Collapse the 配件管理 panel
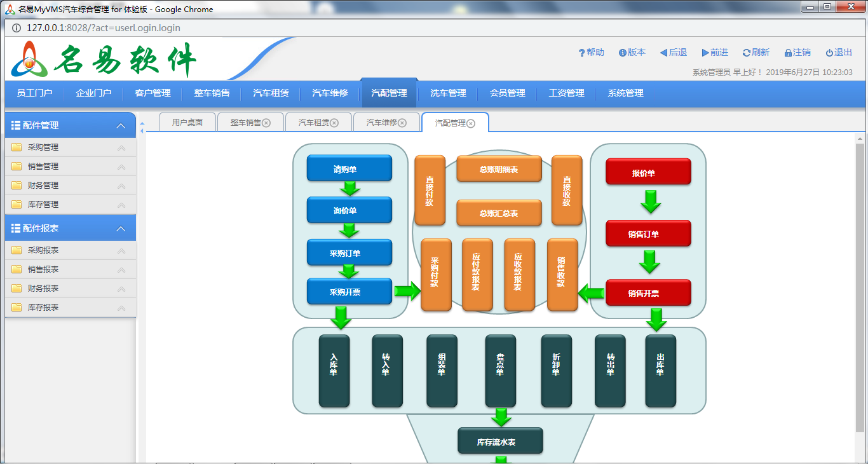 121,126
